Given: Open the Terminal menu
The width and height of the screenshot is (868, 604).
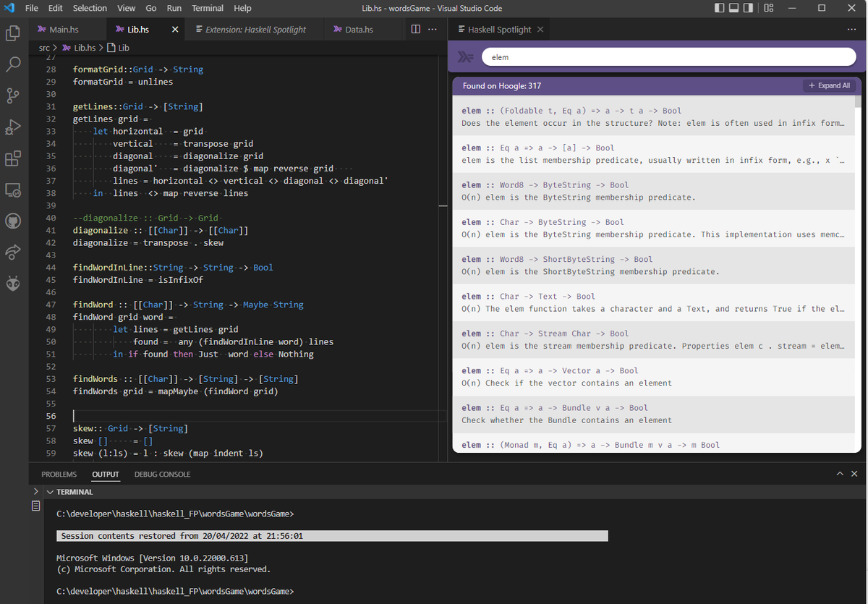Looking at the screenshot, I should [x=208, y=8].
